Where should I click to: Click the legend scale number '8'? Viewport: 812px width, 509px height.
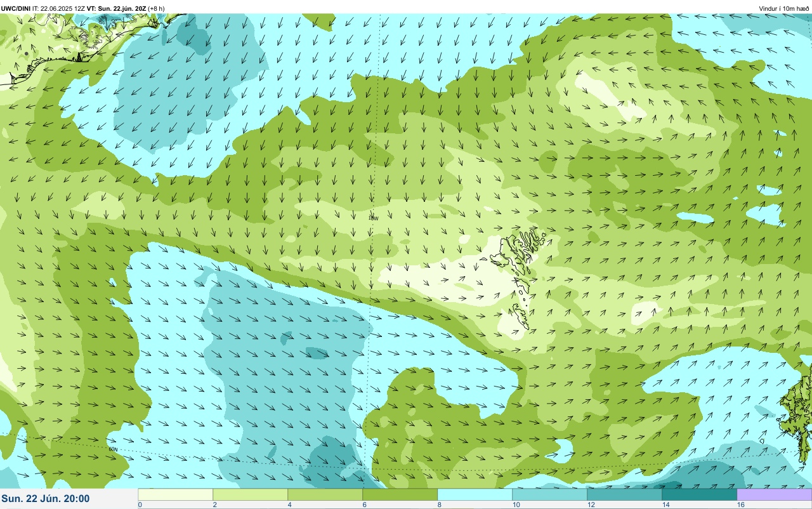coord(439,505)
